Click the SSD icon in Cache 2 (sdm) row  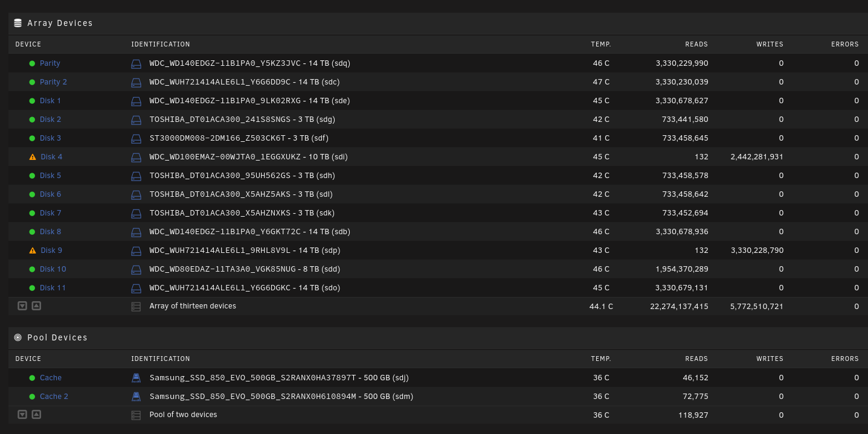click(x=136, y=397)
